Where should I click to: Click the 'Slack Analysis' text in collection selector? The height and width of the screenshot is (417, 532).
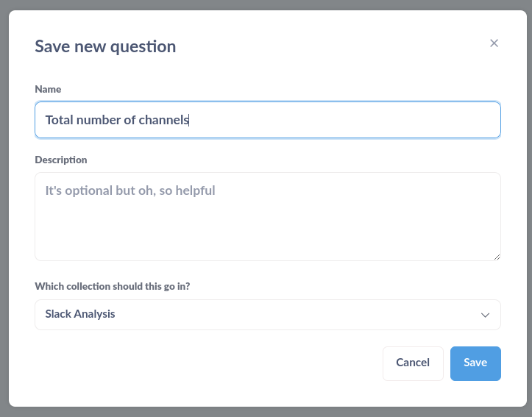80,314
